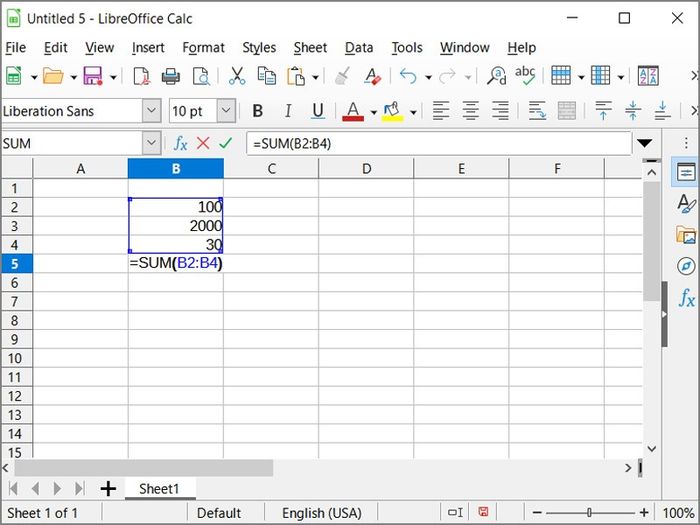Screen dimensions: 700x525
Task: Add a new sheet with plus button
Action: [108, 489]
